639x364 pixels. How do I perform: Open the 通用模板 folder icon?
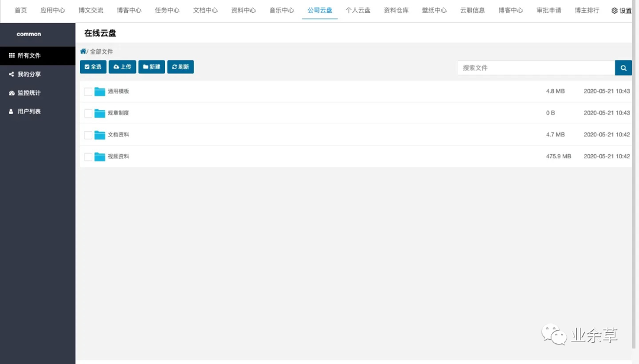point(99,91)
